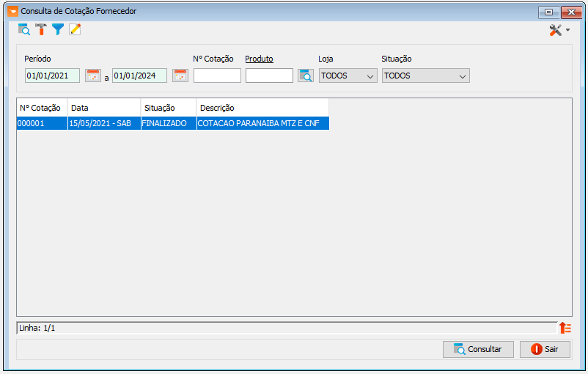The image size is (588, 374).
Task: Click the red sort arrow icon below grid
Action: (565, 328)
